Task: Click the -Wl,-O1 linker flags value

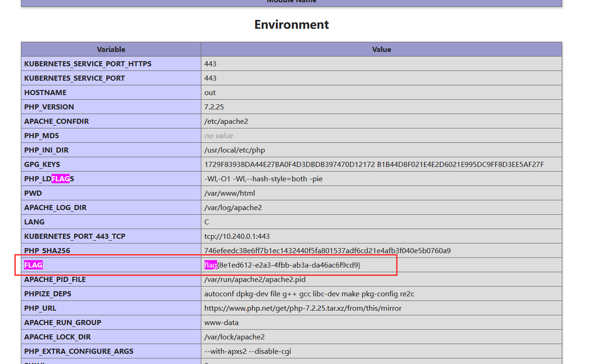Action: [263, 179]
